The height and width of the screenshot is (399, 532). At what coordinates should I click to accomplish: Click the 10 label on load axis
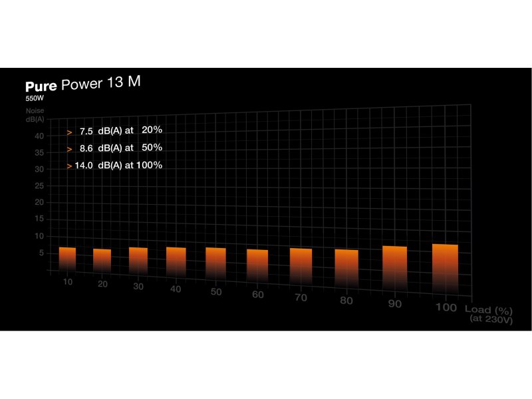(68, 282)
